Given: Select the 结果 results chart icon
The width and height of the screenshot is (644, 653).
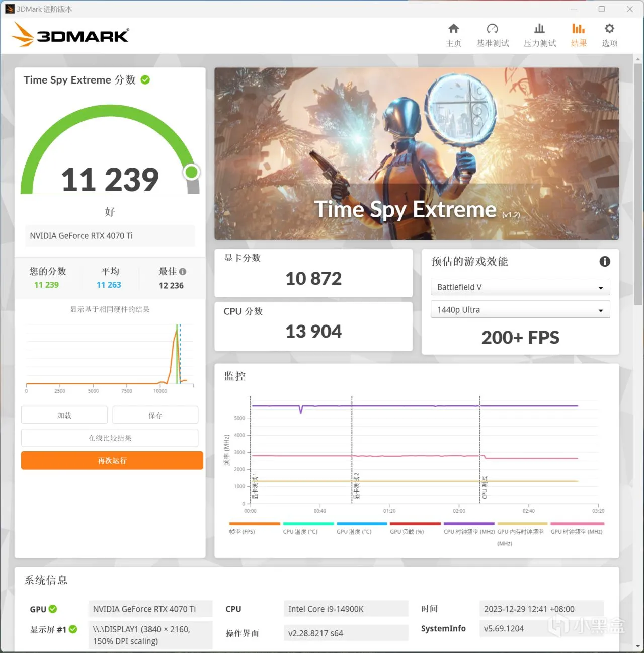Looking at the screenshot, I should coord(579,29).
